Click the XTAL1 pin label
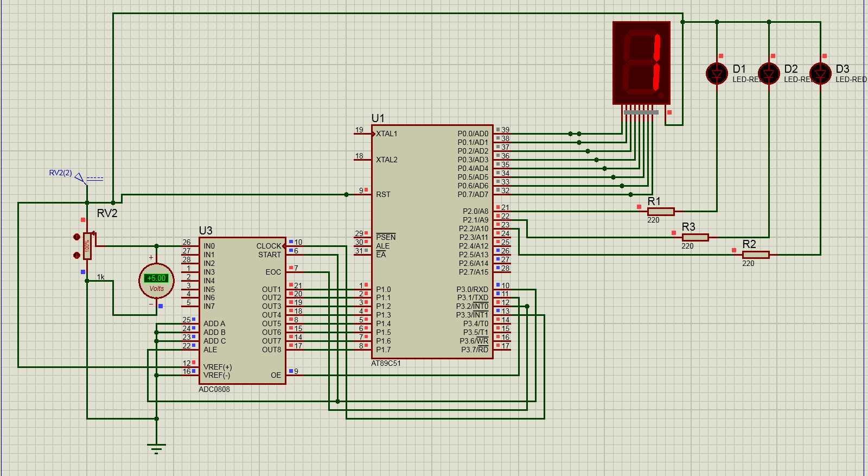Screen dimensions: 868x476 tap(387, 134)
